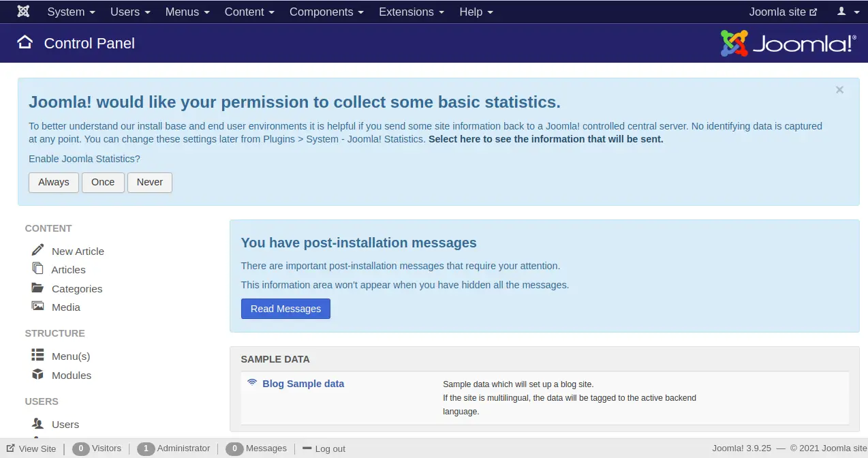Go to Articles in the sidebar
The image size is (868, 458).
tap(69, 270)
